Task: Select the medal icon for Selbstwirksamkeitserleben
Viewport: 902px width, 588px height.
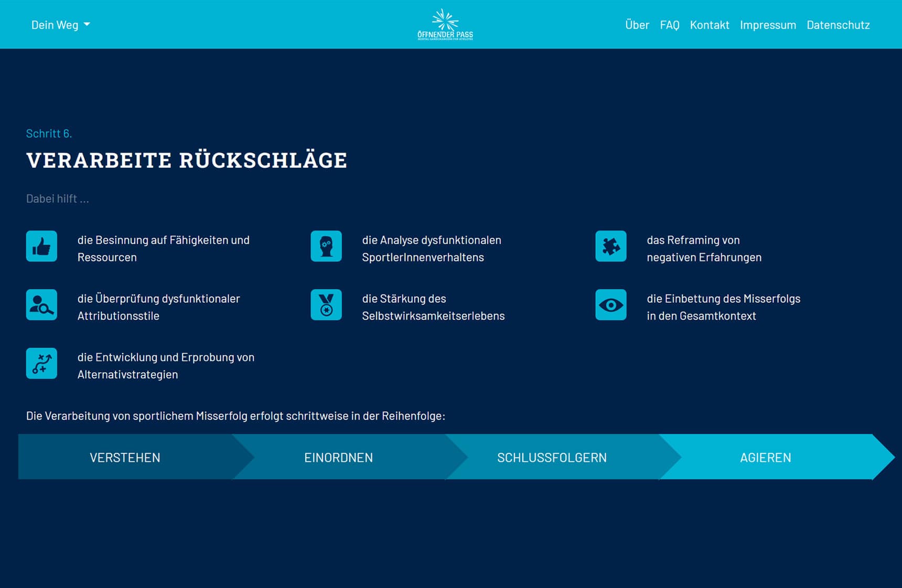Action: pyautogui.click(x=326, y=304)
